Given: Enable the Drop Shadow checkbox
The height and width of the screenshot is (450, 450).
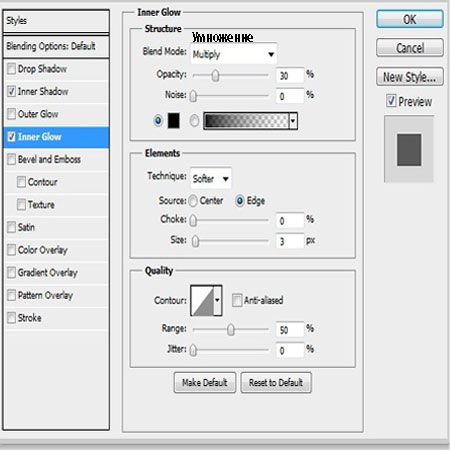Looking at the screenshot, I should [11, 69].
